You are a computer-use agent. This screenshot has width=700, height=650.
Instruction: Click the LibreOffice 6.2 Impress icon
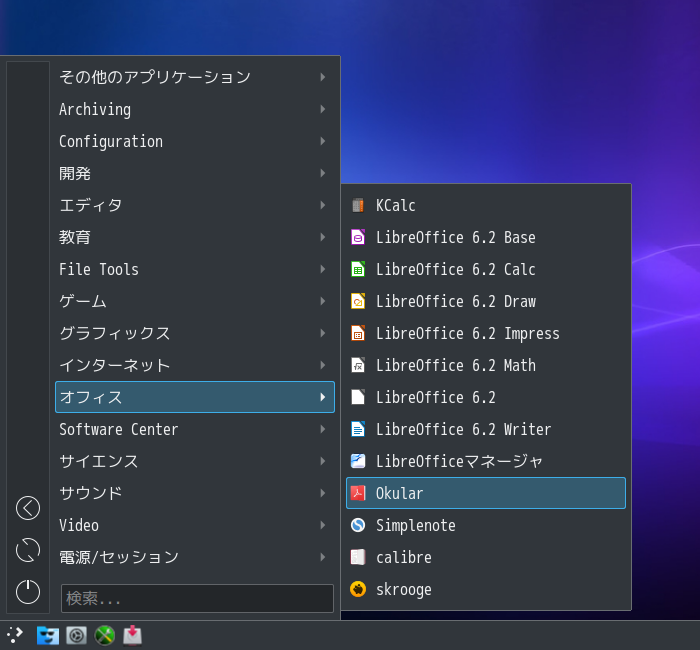[x=358, y=333]
